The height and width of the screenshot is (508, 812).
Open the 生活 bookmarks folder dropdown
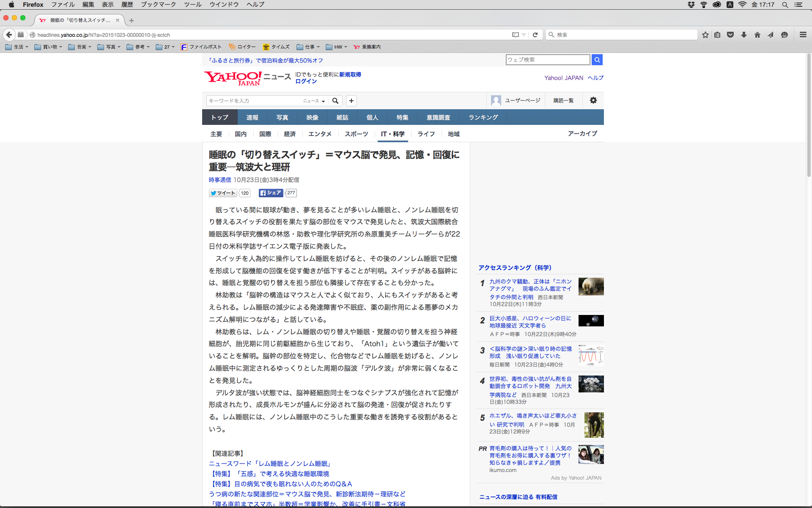coord(17,47)
